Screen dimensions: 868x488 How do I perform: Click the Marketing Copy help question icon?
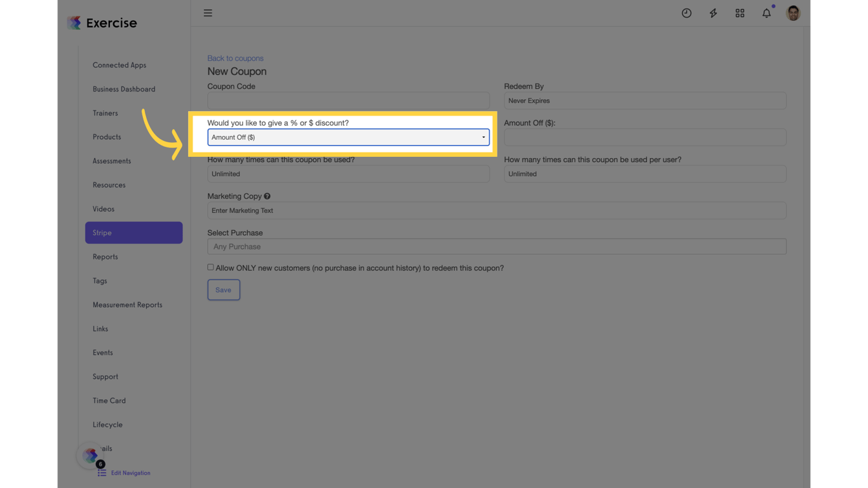[x=267, y=196]
